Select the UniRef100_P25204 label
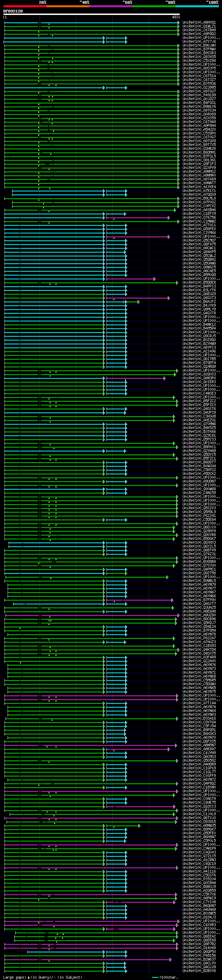 (199, 879)
